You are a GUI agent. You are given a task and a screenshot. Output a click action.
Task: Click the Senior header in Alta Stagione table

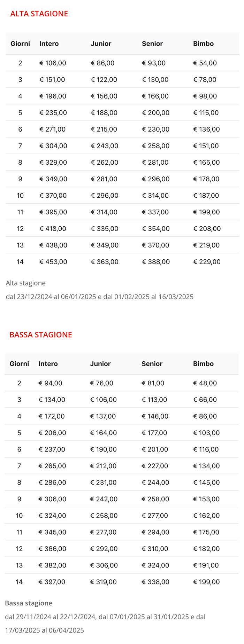(x=152, y=44)
